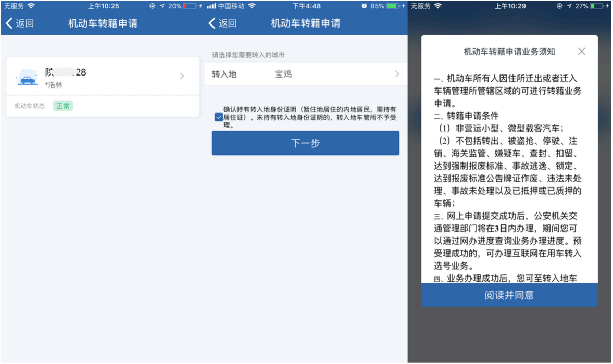
Task: Toggle the identity confirmation checkbox
Action: [219, 117]
